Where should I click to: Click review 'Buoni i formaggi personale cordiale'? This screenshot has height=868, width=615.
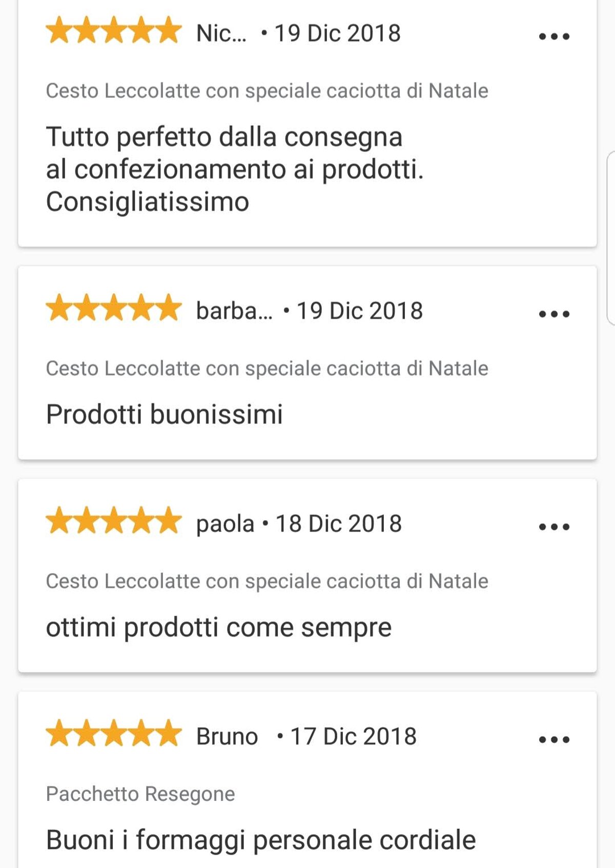coord(260,840)
